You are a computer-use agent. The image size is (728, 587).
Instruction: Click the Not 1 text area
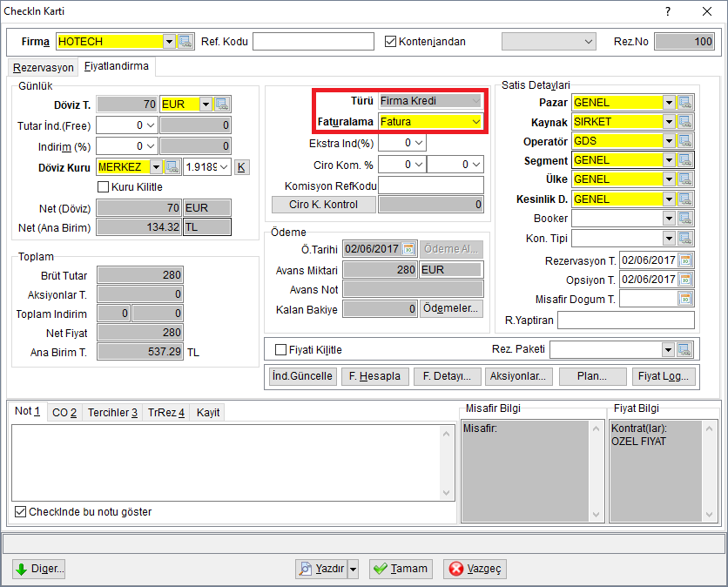pyautogui.click(x=226, y=462)
